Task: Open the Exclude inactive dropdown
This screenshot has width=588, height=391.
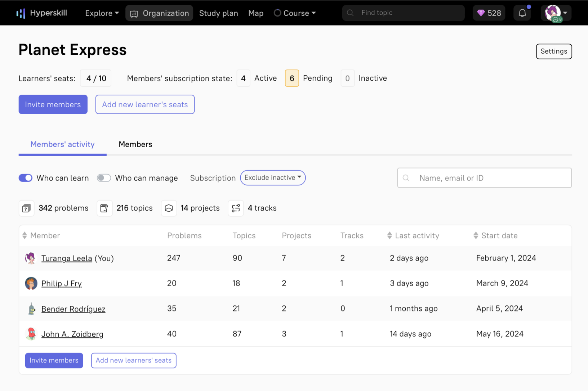Action: [x=273, y=177]
